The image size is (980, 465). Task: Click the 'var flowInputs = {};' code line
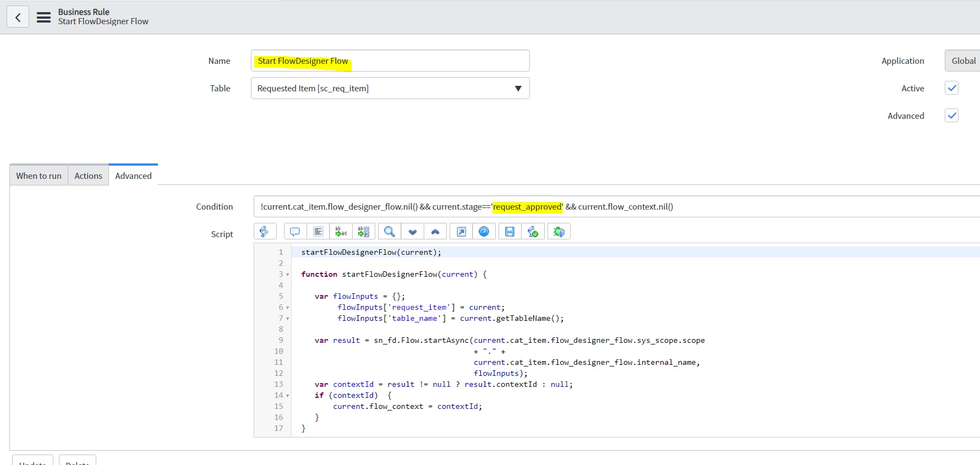click(360, 296)
